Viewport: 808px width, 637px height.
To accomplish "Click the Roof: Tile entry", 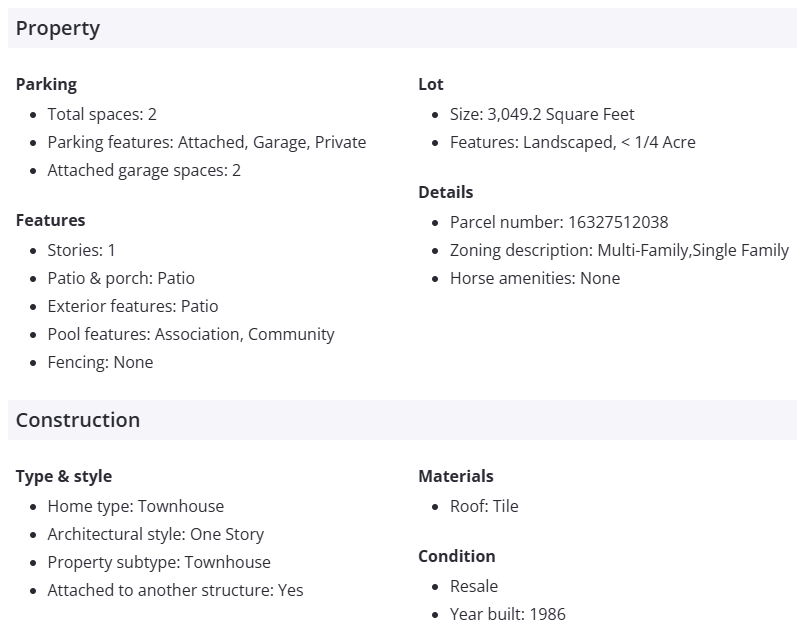I will (484, 506).
